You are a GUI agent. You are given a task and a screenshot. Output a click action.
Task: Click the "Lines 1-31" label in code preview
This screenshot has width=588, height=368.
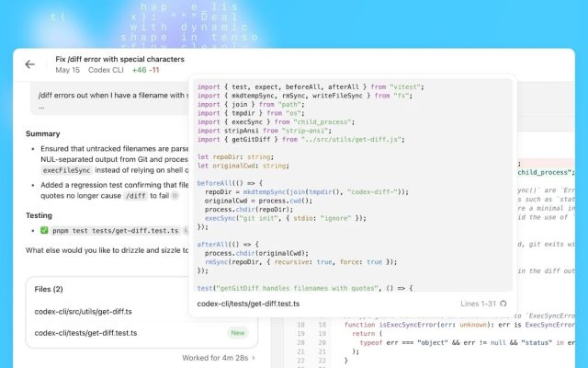pos(478,304)
